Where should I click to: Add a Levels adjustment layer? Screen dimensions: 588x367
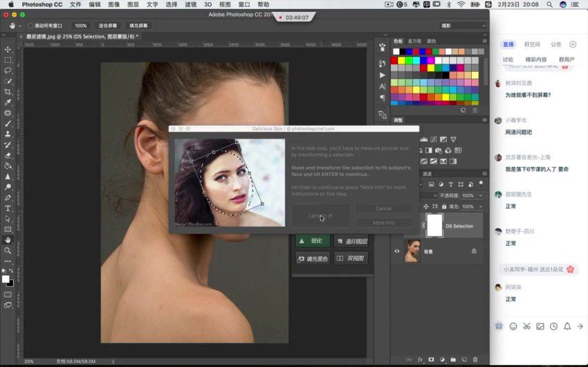tap(424, 139)
